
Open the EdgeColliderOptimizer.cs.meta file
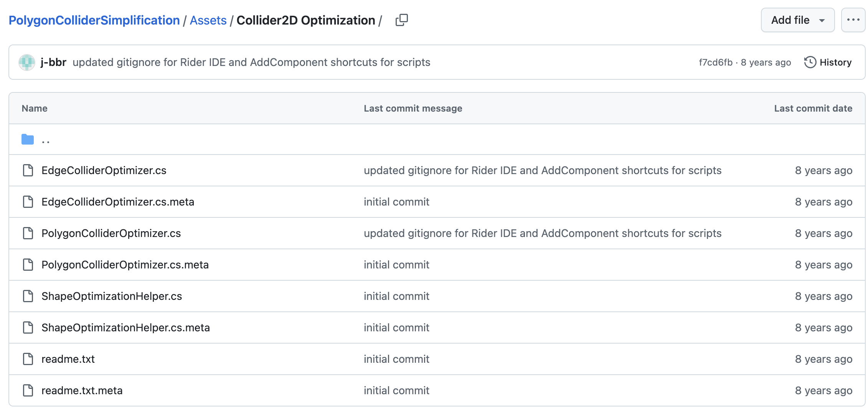pos(117,202)
